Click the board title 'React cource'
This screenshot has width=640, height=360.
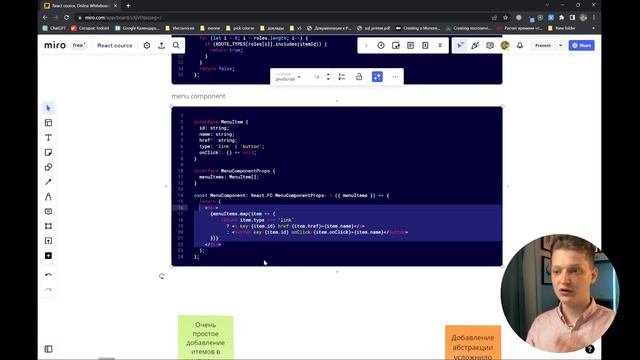pyautogui.click(x=115, y=45)
